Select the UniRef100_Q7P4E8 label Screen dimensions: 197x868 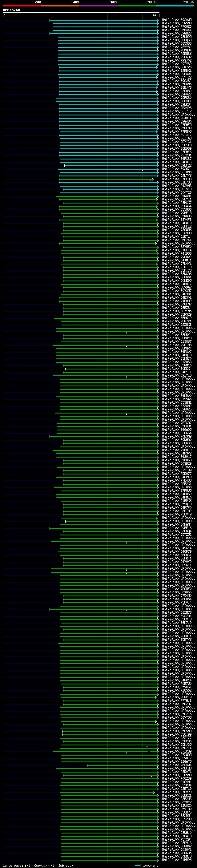point(176,836)
